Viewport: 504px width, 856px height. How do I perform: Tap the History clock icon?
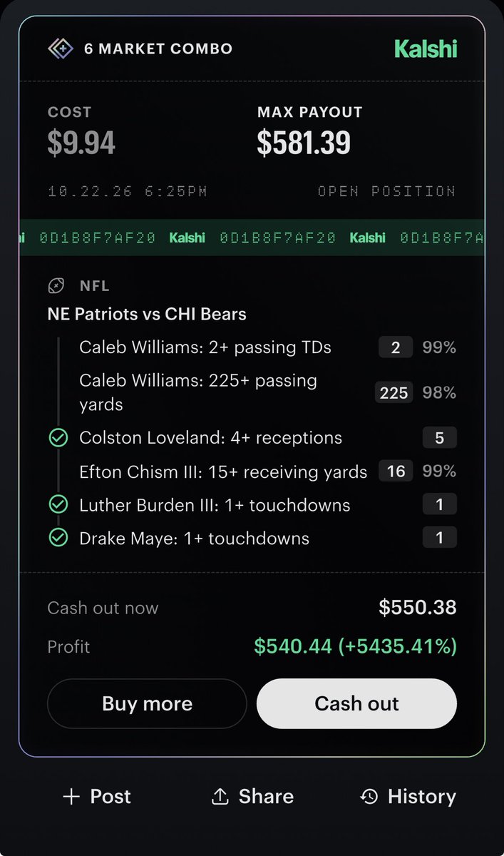click(369, 796)
